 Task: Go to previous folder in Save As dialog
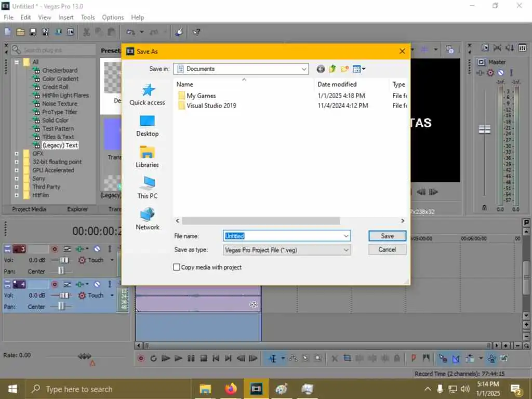coord(320,69)
